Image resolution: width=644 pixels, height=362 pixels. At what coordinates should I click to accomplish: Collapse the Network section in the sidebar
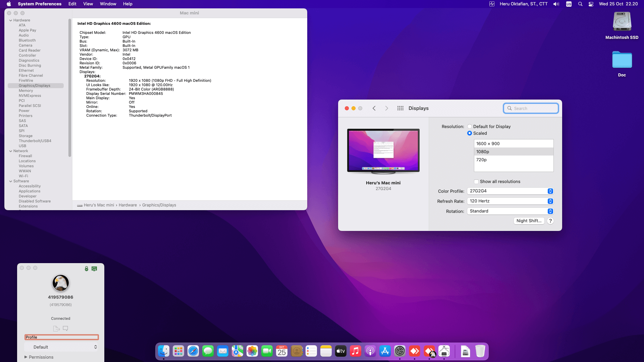click(x=11, y=151)
